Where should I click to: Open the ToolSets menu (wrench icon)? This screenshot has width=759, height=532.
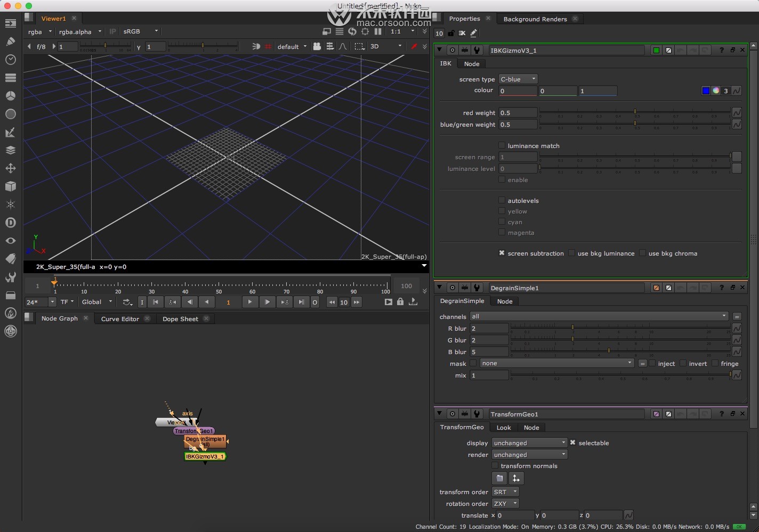10,277
